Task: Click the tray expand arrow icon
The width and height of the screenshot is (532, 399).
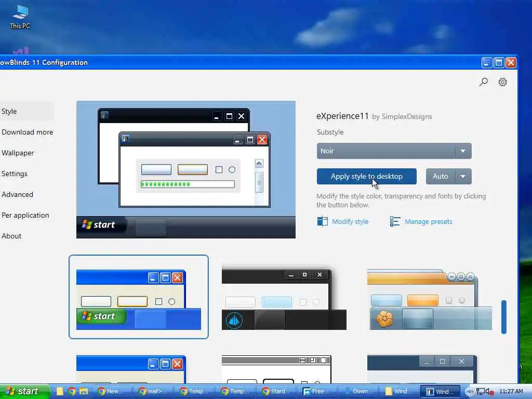Action: click(470, 392)
